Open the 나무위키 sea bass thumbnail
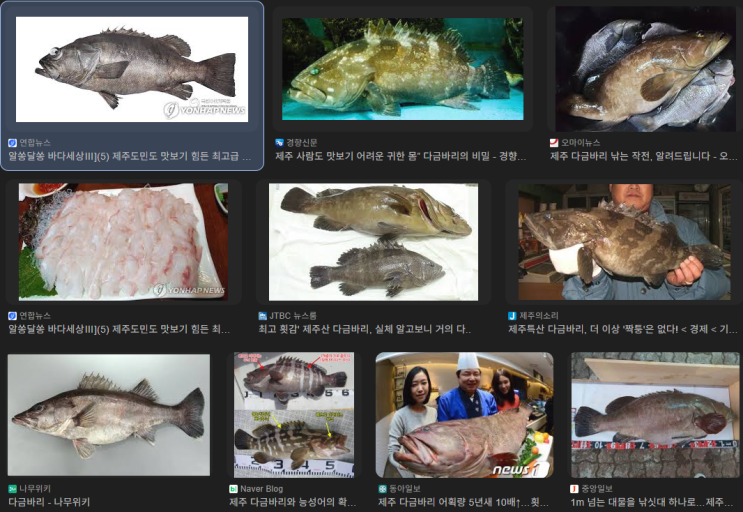743x512 pixels. (x=109, y=414)
